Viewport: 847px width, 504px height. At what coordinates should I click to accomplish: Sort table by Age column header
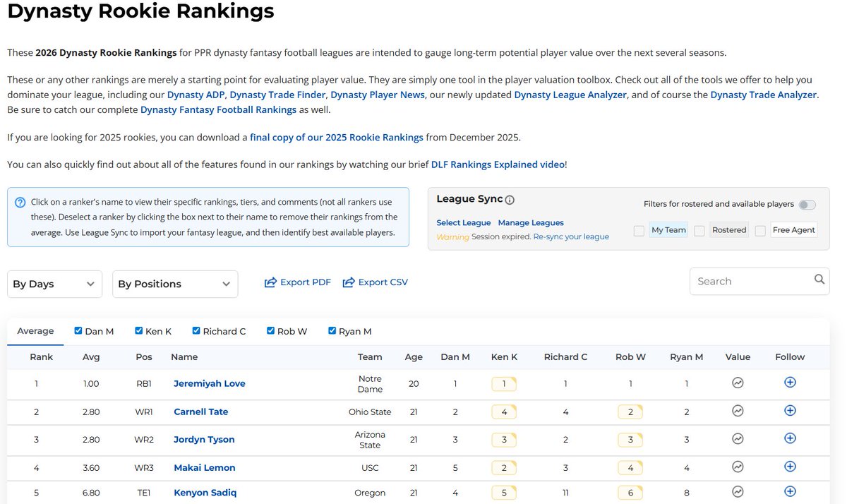tap(414, 357)
